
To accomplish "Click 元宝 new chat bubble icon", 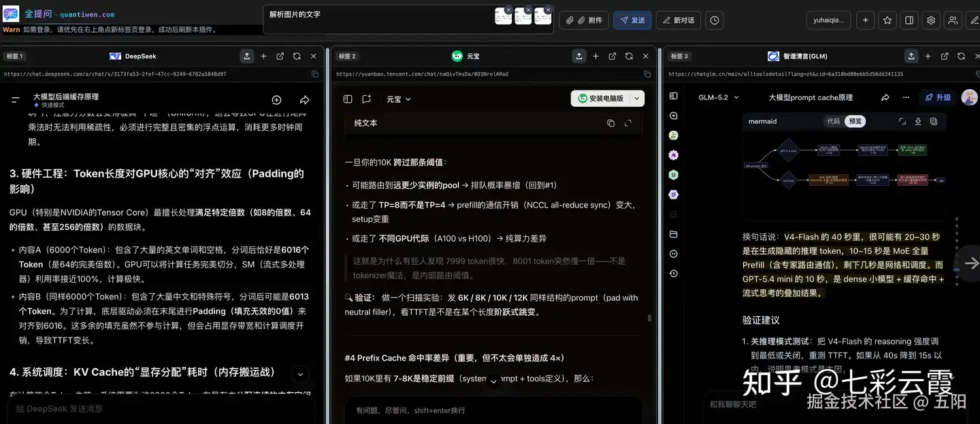I will tap(366, 99).
